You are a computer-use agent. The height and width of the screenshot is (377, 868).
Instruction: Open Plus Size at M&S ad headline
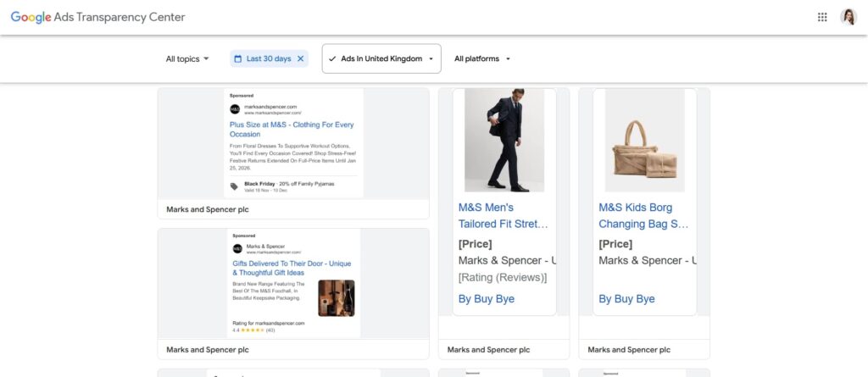pyautogui.click(x=292, y=130)
